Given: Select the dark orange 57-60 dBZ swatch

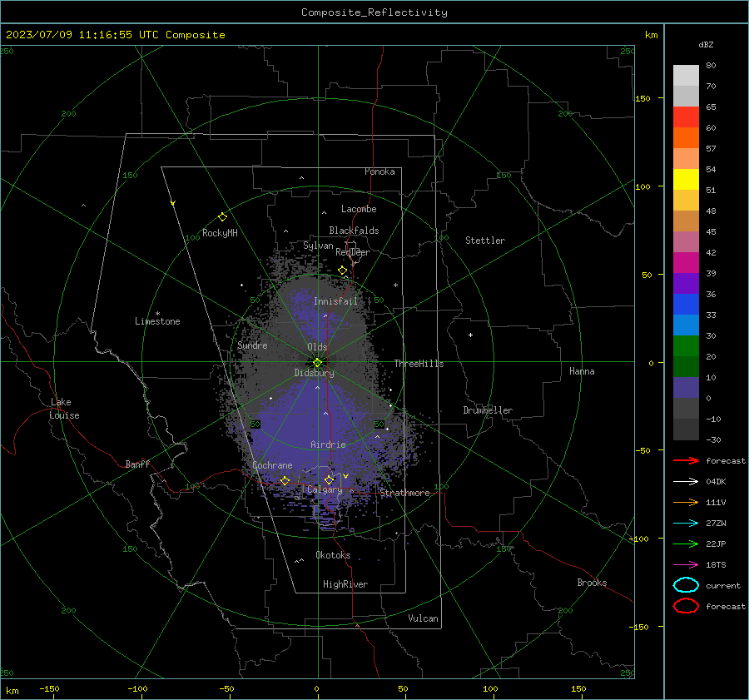Looking at the screenshot, I should [x=686, y=138].
